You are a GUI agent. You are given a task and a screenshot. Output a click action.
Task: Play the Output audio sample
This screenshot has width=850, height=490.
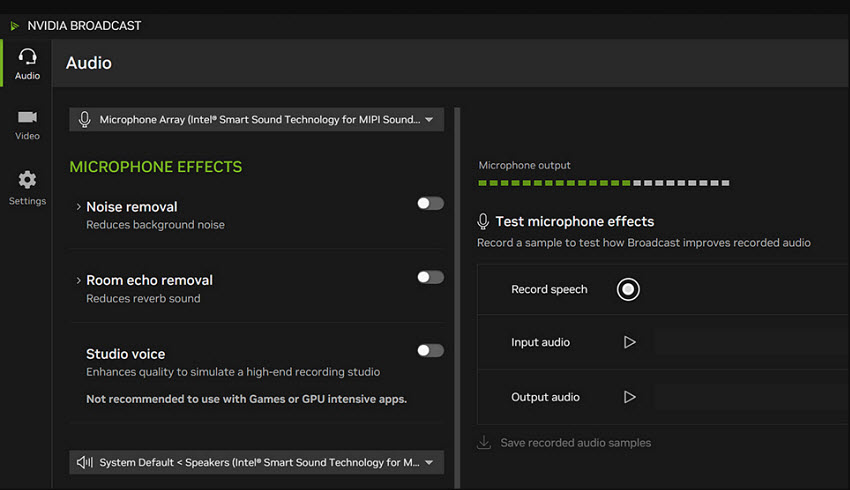(629, 397)
